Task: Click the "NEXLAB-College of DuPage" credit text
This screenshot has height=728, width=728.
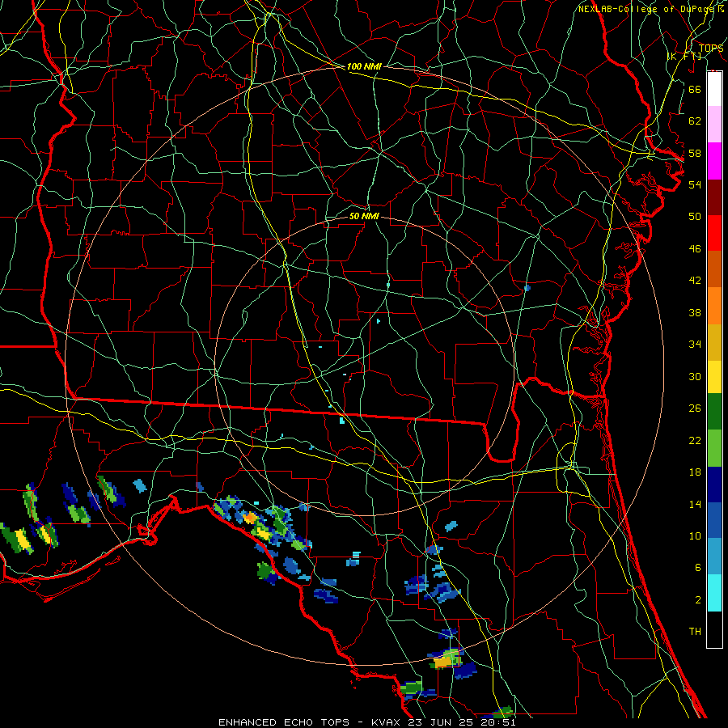Action: [x=645, y=9]
